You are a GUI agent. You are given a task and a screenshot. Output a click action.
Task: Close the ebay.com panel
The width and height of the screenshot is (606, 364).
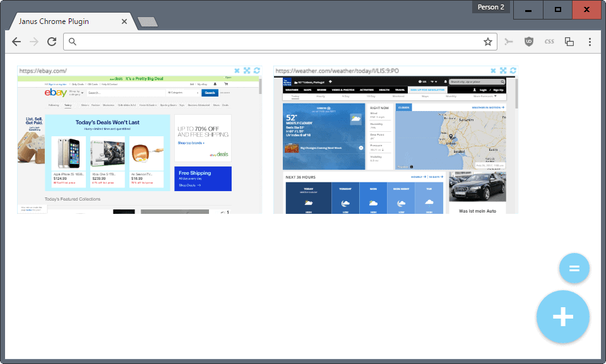coord(237,71)
